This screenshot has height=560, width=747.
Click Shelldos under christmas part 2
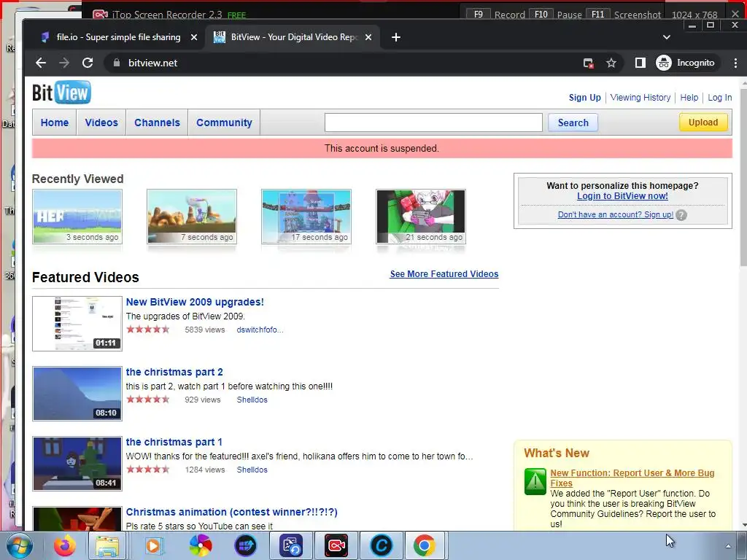click(252, 400)
